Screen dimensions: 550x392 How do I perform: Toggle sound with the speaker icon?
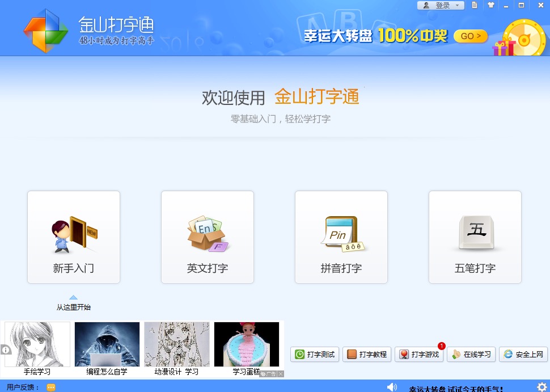click(391, 387)
